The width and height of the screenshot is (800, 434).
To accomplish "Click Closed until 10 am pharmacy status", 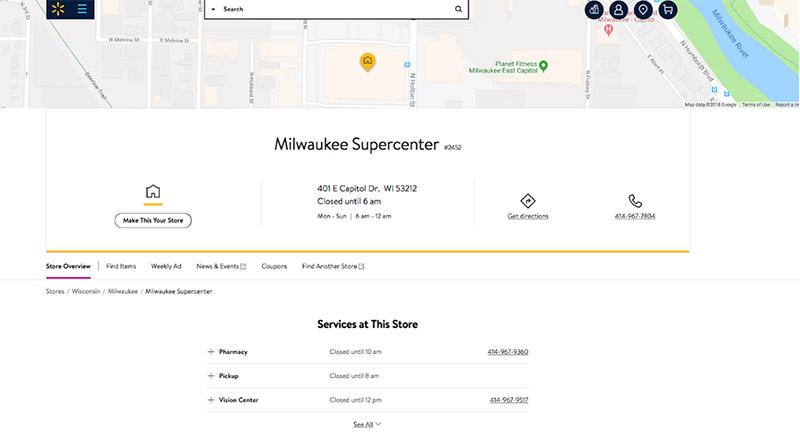I will point(355,352).
